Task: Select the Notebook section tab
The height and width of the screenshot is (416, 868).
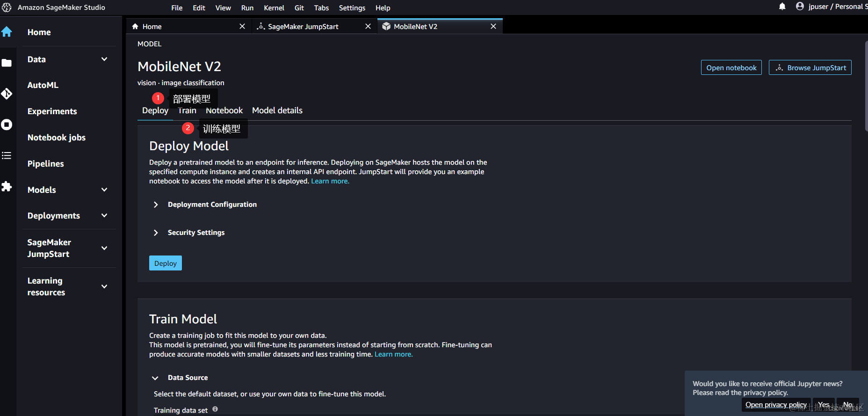Action: click(224, 110)
